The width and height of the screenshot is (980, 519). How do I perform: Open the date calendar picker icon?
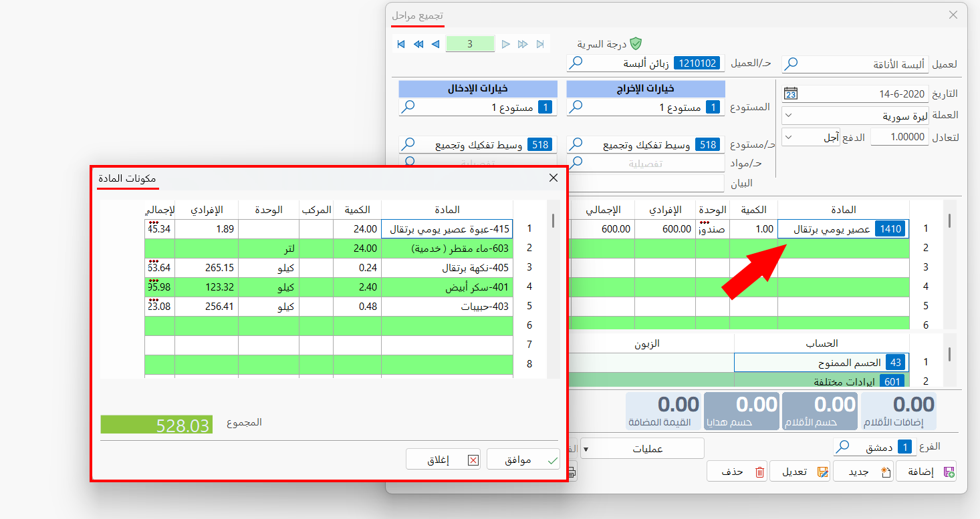(x=790, y=94)
